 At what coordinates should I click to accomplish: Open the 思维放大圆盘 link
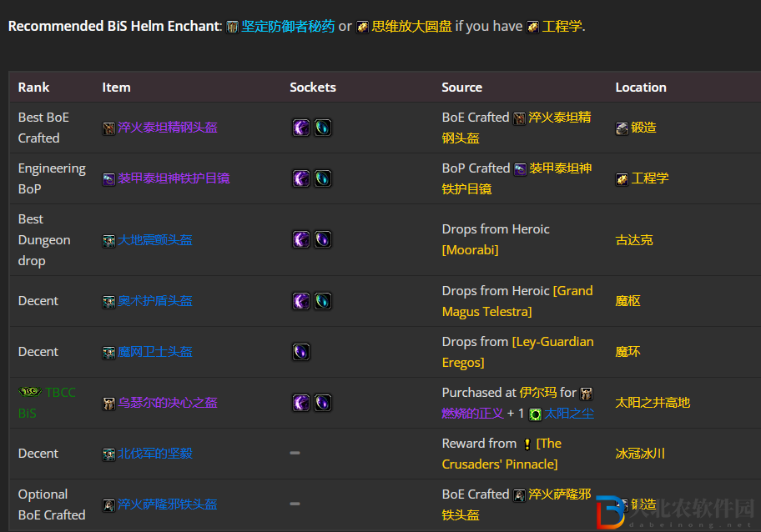[411, 26]
